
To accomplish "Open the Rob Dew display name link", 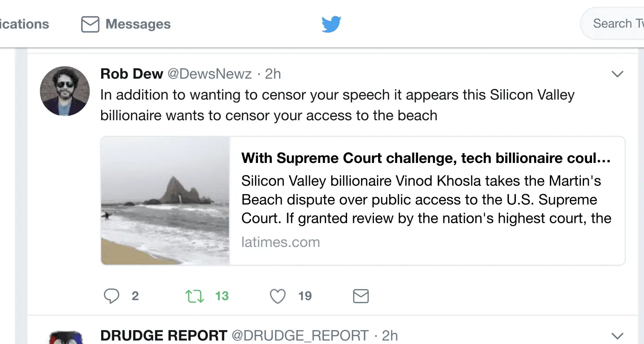I will click(132, 74).
